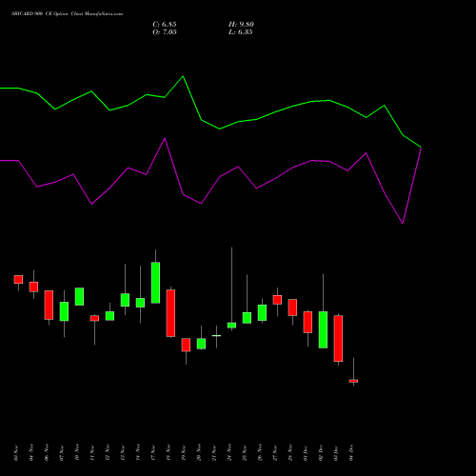Click the open value O: 7.05
The width and height of the screenshot is (476, 476).
[165, 32]
